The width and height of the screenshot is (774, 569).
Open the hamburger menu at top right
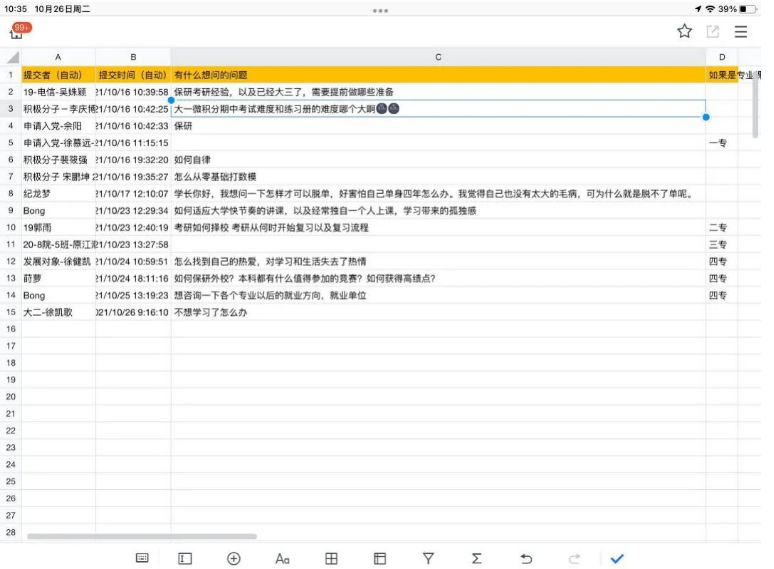click(x=741, y=31)
